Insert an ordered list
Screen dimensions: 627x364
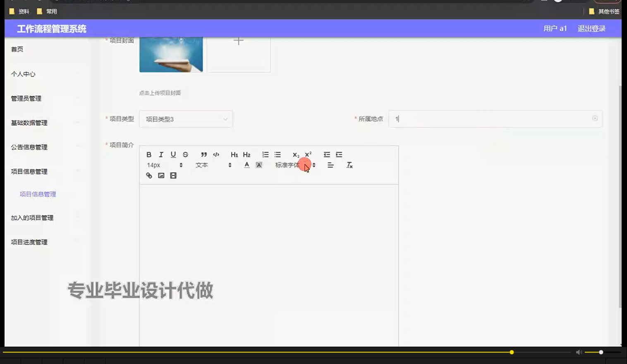click(x=265, y=154)
